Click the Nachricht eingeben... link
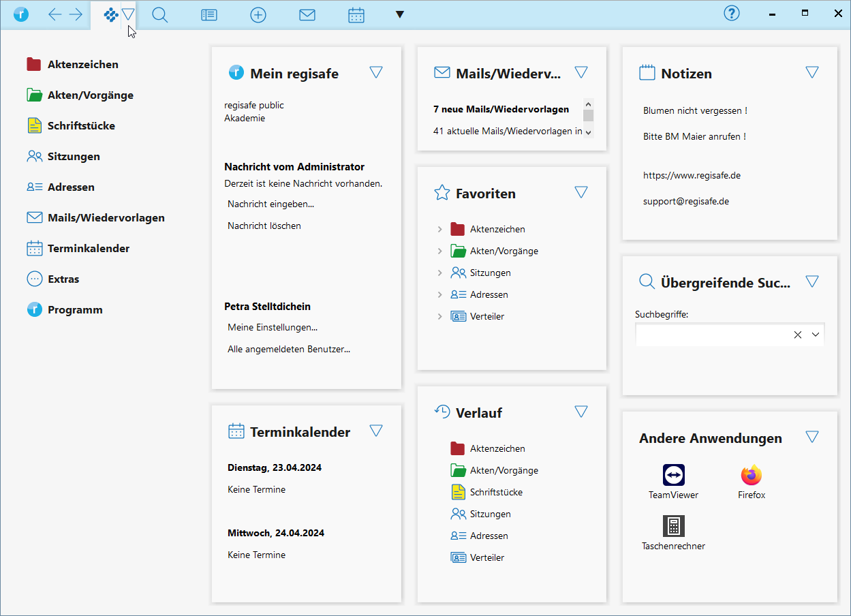This screenshot has height=616, width=851. 270,204
